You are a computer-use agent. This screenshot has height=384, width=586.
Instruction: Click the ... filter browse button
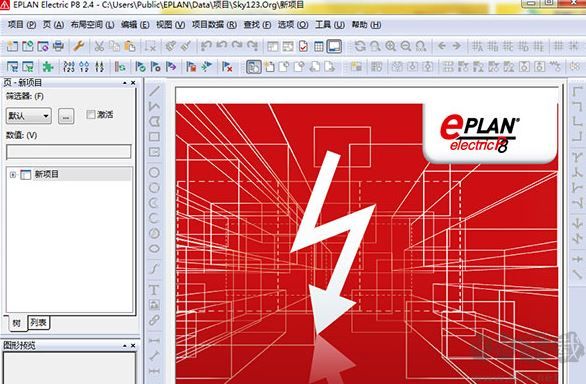[x=66, y=117]
